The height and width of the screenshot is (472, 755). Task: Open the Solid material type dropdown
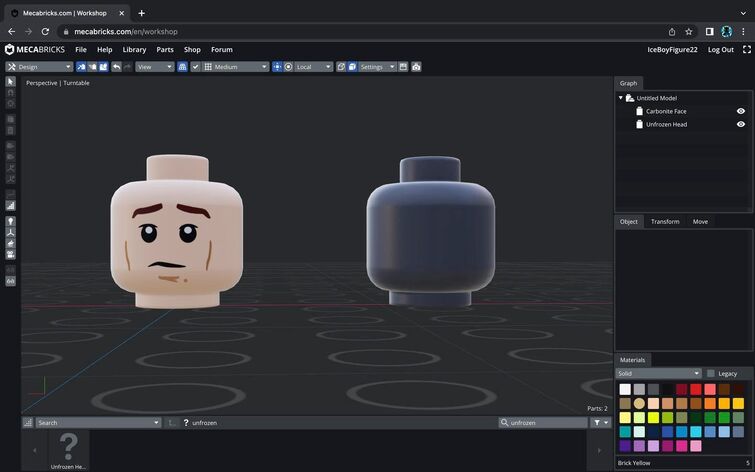[x=658, y=373]
